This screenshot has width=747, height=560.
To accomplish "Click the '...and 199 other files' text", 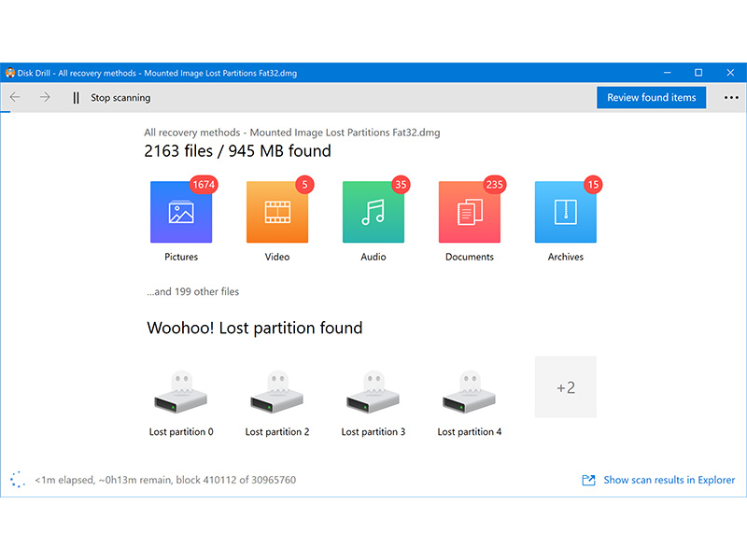I will tap(192, 292).
